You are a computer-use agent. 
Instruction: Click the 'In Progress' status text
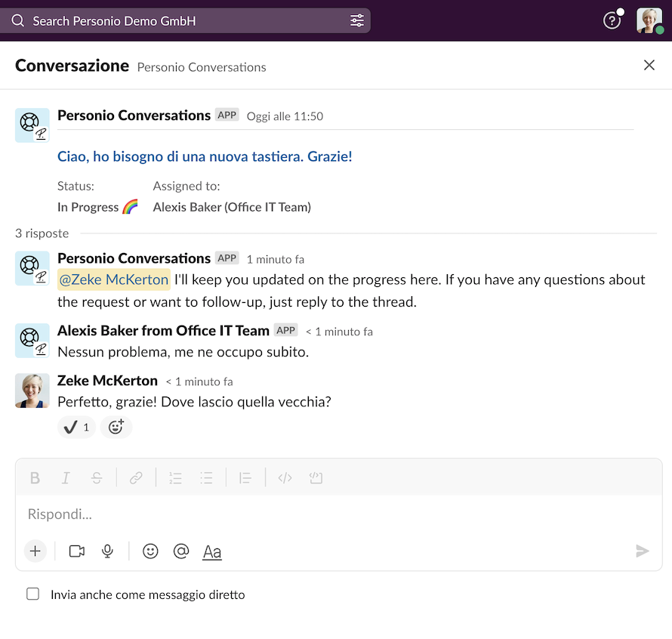[x=88, y=207]
